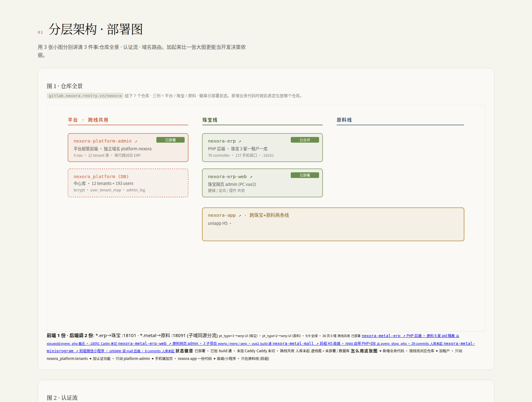Image resolution: width=532 pixels, height=402 pixels.
Task: Open the nexora-app repo link
Action: (225, 215)
